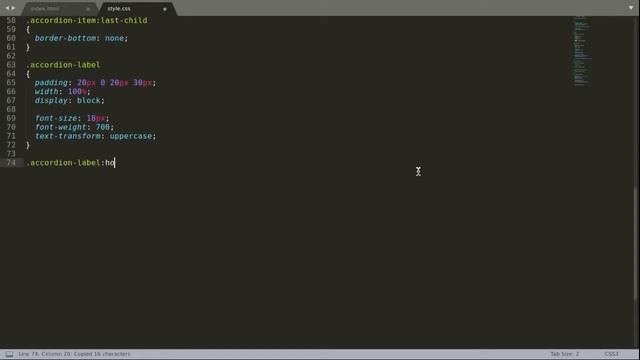Go to the previous tab with the left arrow
Viewport: 640px width, 360px height.
pyautogui.click(x=7, y=8)
